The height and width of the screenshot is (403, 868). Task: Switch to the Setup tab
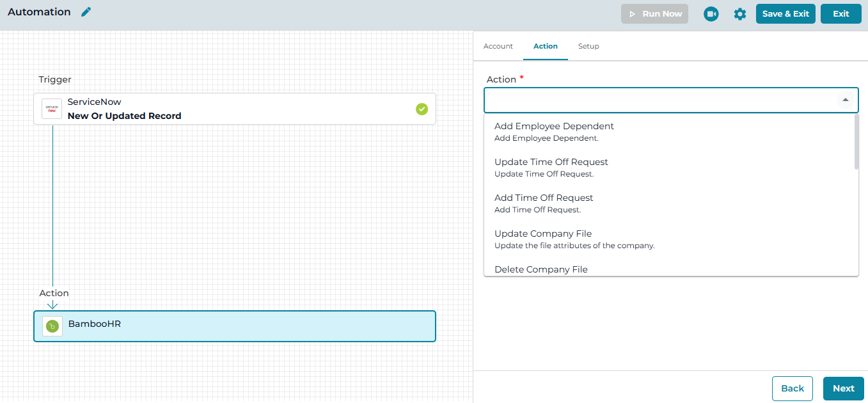[x=588, y=46]
